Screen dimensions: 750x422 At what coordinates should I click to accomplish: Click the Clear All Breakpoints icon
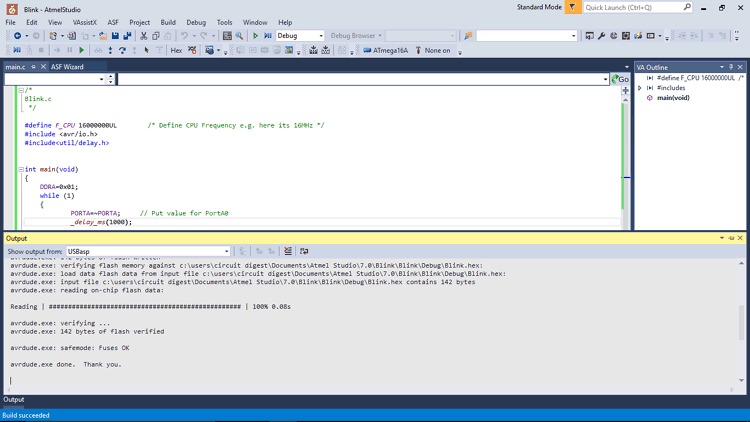(x=192, y=50)
